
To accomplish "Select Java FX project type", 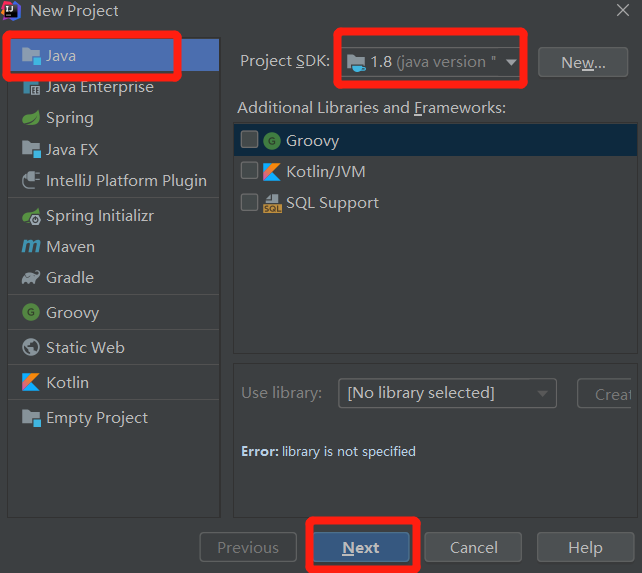I will (x=72, y=150).
